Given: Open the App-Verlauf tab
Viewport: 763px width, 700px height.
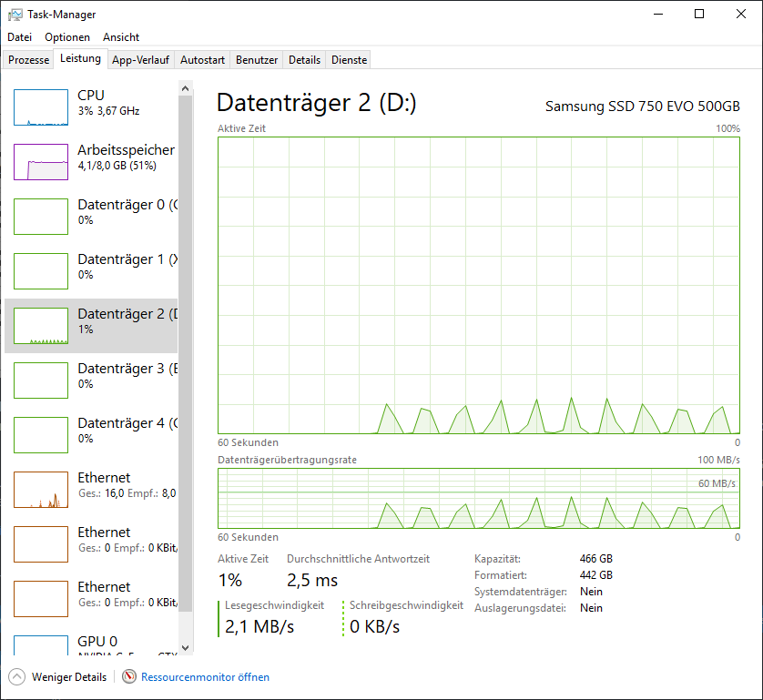Looking at the screenshot, I should (140, 60).
